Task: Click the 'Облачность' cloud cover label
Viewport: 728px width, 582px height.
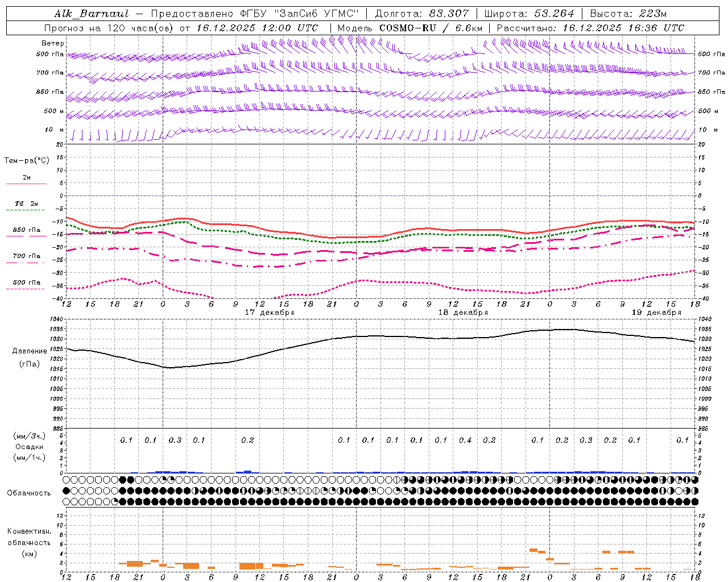Action: 29,493
